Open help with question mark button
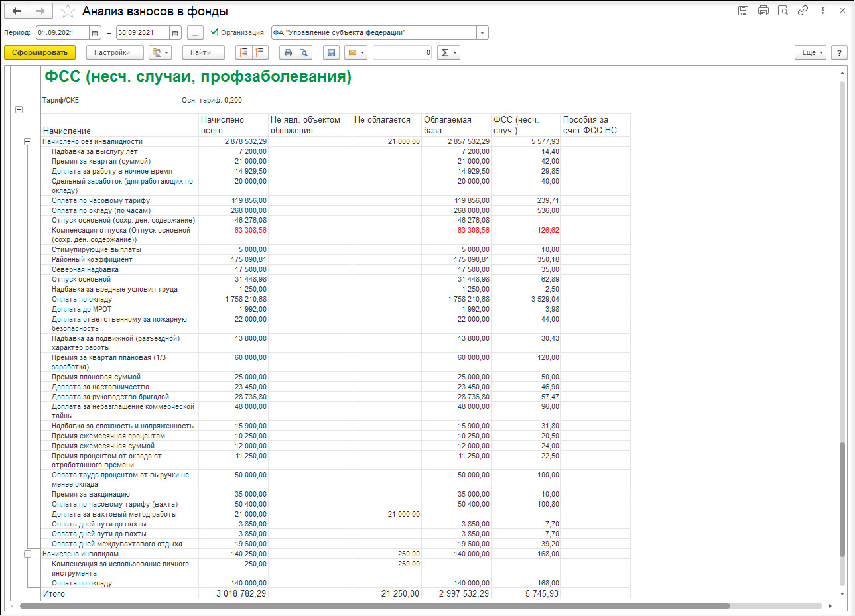 tap(839, 52)
